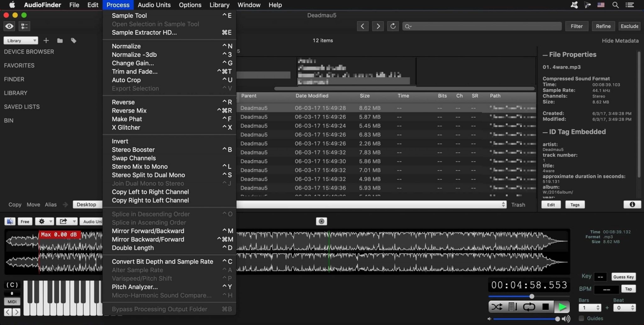644x325 pixels.
Task: Open the Desktop destination selector
Action: click(87, 205)
